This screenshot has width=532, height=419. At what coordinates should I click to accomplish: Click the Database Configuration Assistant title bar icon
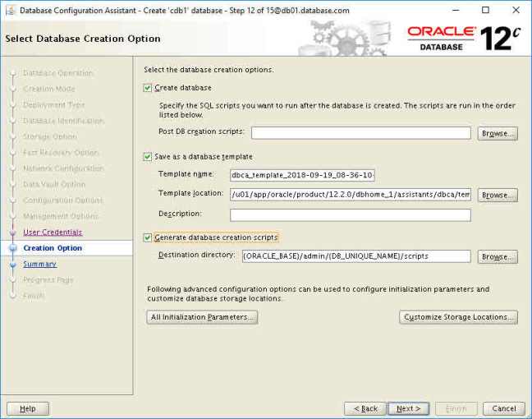click(x=10, y=10)
